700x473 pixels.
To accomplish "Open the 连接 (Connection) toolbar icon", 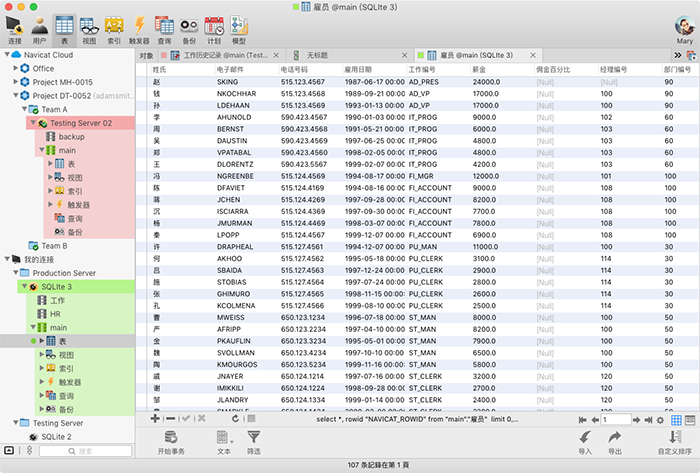I will (14, 30).
